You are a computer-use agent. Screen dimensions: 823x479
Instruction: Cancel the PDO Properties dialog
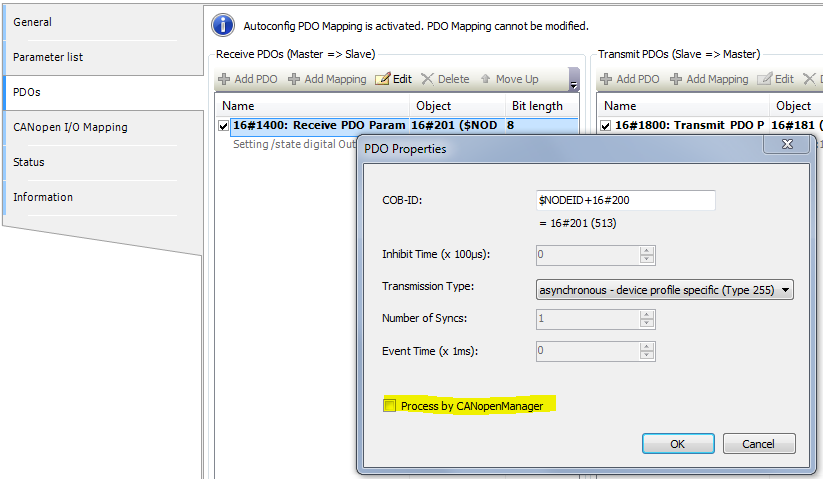click(759, 444)
